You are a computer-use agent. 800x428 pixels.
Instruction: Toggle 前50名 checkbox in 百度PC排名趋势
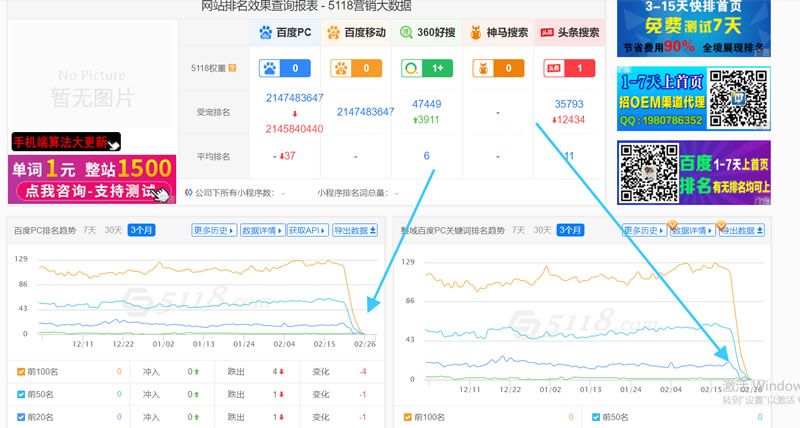tap(21, 394)
